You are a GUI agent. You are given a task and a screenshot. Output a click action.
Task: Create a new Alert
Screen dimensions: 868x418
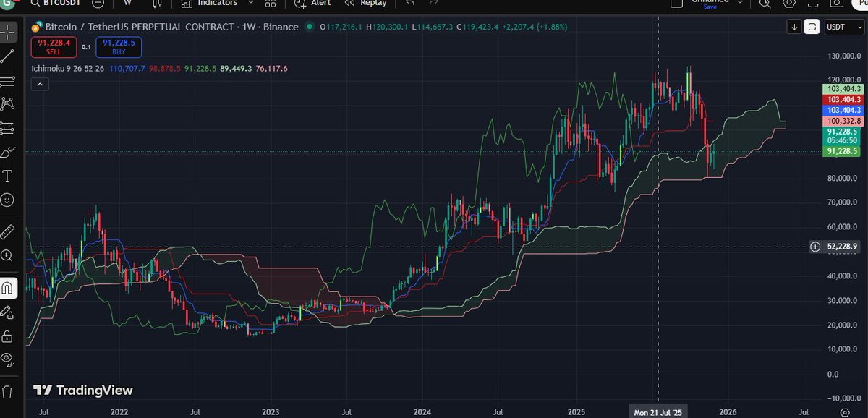313,3
